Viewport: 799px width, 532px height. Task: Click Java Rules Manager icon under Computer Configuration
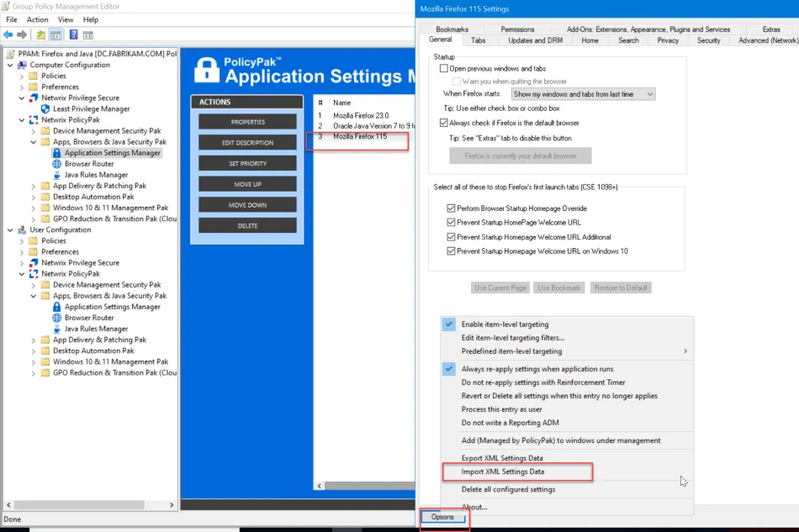pyautogui.click(x=56, y=175)
